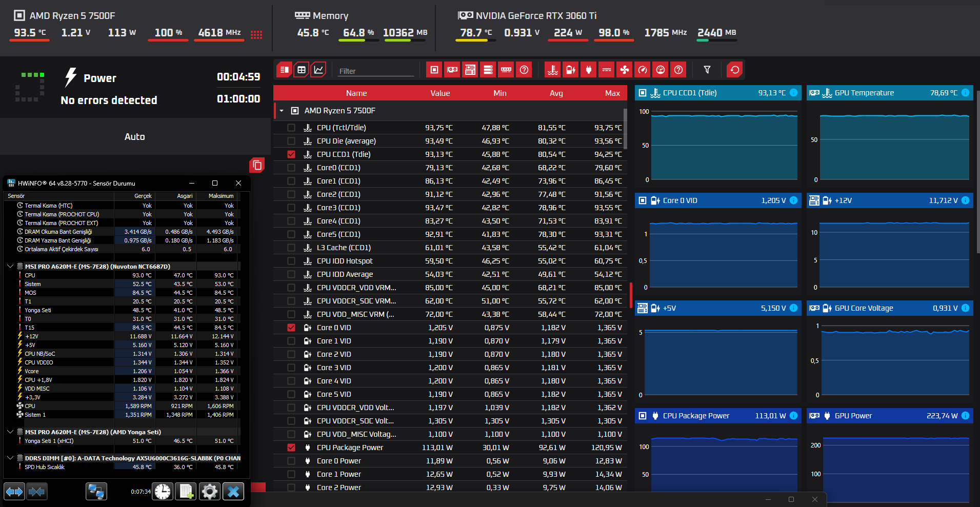This screenshot has height=507, width=980.
Task: Click the graph panel vertical scrollbar
Action: [977, 171]
